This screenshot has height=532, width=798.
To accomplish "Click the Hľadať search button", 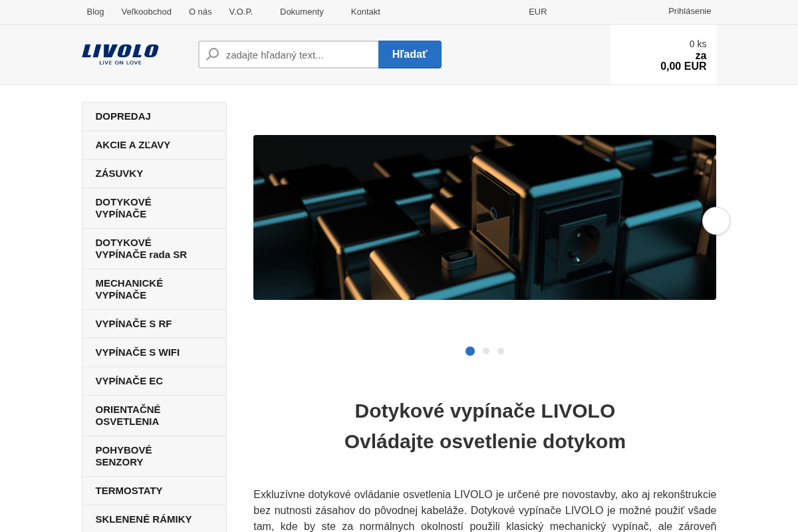I will pyautogui.click(x=410, y=55).
